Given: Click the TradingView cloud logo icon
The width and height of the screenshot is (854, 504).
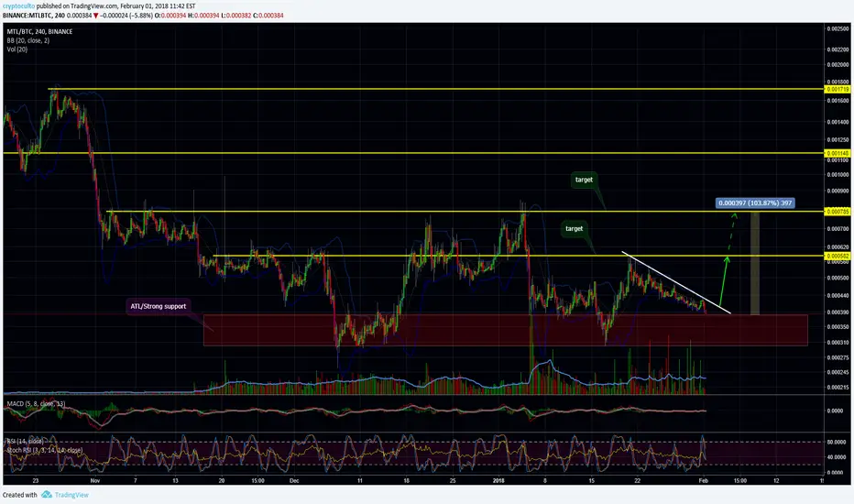Looking at the screenshot, I should (x=47, y=495).
